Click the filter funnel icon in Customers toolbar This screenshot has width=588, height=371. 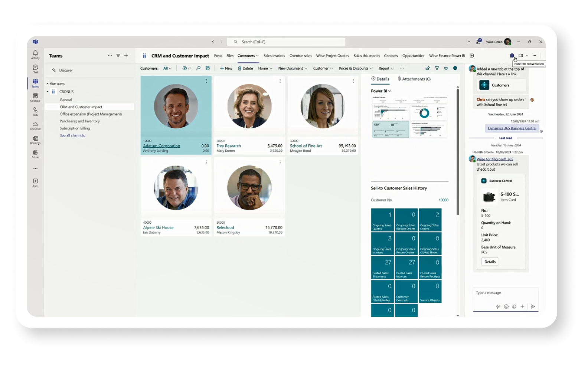tap(437, 68)
